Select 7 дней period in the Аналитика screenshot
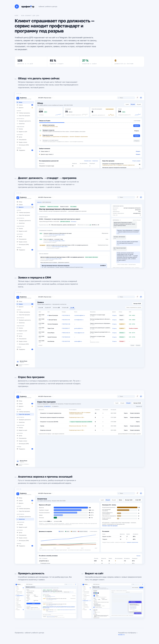This screenshot has height=644, width=159. point(102,500)
